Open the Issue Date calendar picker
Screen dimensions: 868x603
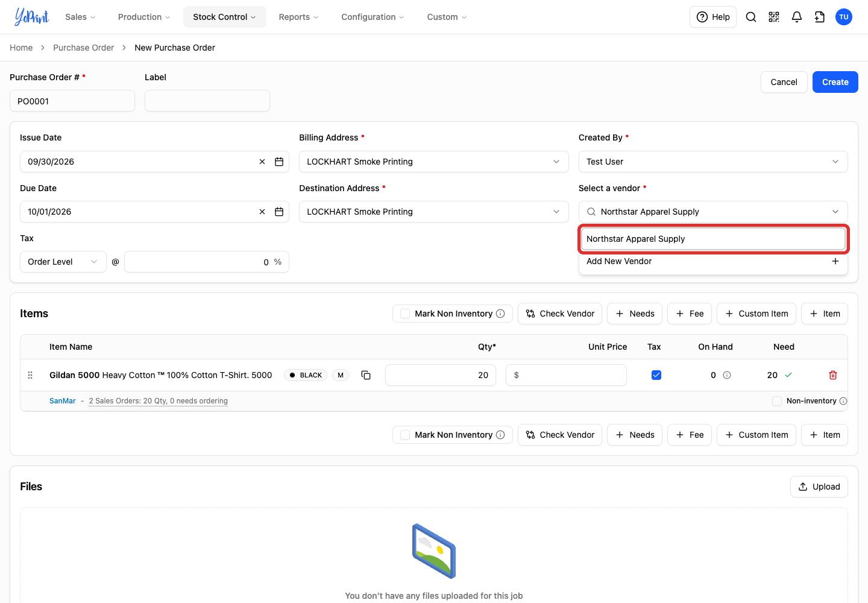point(279,162)
